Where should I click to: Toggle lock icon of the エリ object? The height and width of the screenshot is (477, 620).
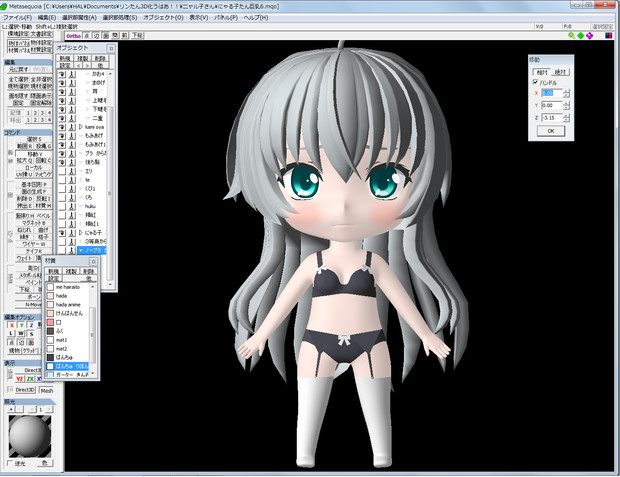72,171
